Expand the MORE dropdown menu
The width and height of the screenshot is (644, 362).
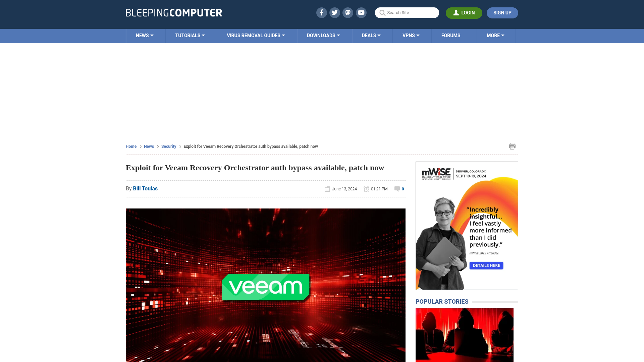[495, 35]
